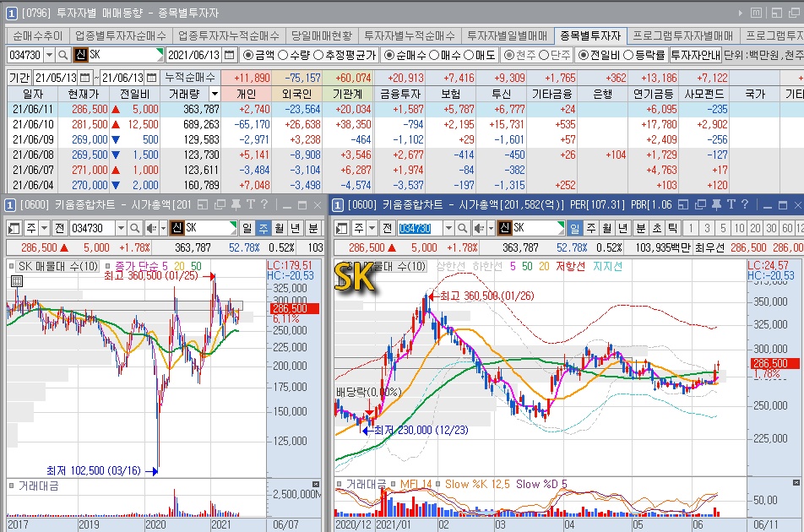
Task: Expand speaker options dropdown in right chart
Action: coord(492,228)
